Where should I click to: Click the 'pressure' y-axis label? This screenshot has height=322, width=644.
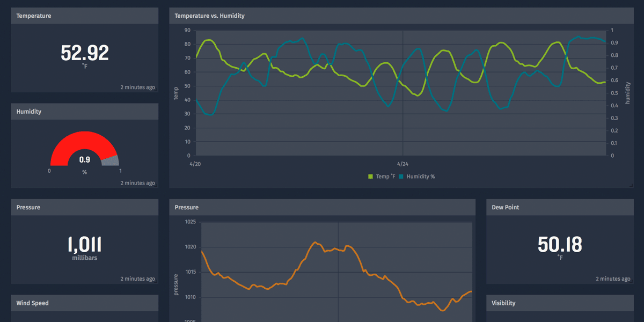pyautogui.click(x=176, y=284)
